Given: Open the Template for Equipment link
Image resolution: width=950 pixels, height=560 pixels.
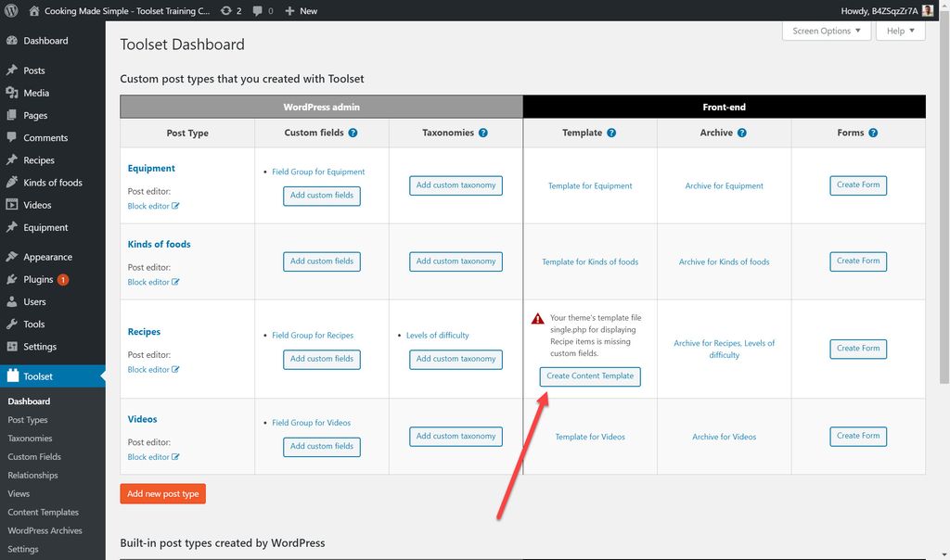Looking at the screenshot, I should coord(590,185).
